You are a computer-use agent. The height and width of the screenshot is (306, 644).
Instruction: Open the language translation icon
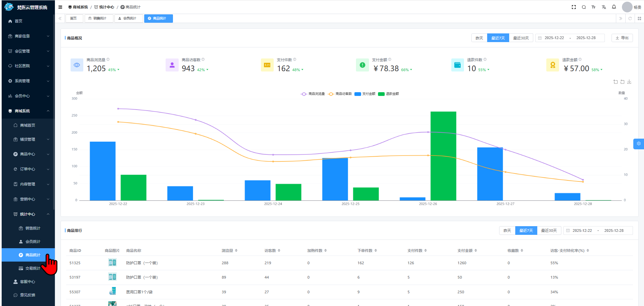pos(604,7)
